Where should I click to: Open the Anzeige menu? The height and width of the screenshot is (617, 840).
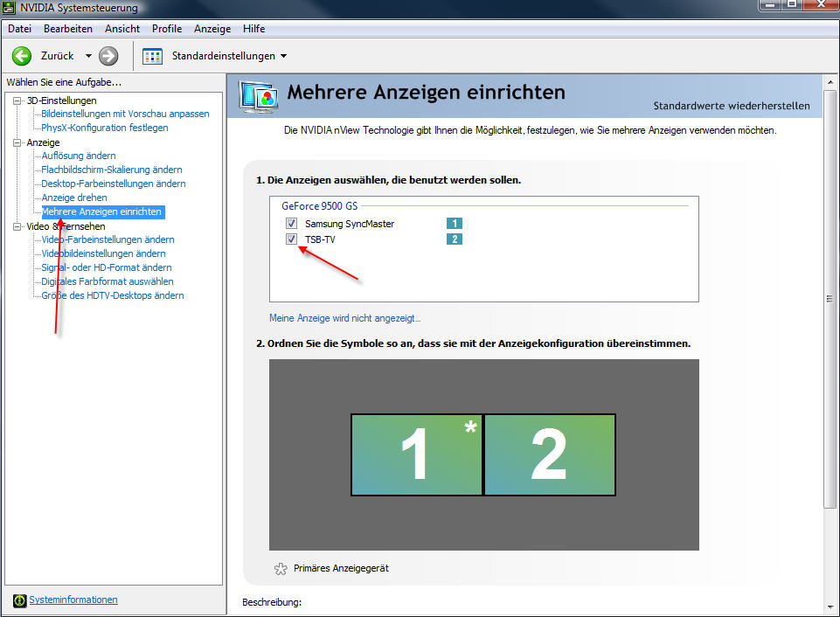(212, 29)
